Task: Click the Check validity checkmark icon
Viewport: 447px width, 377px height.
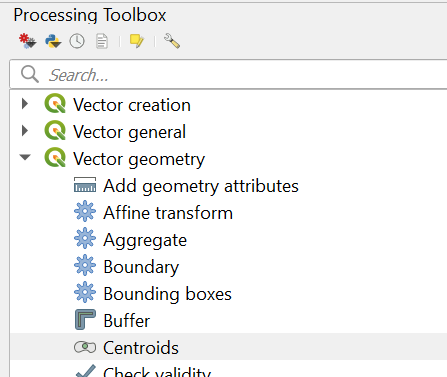Action: (x=86, y=371)
